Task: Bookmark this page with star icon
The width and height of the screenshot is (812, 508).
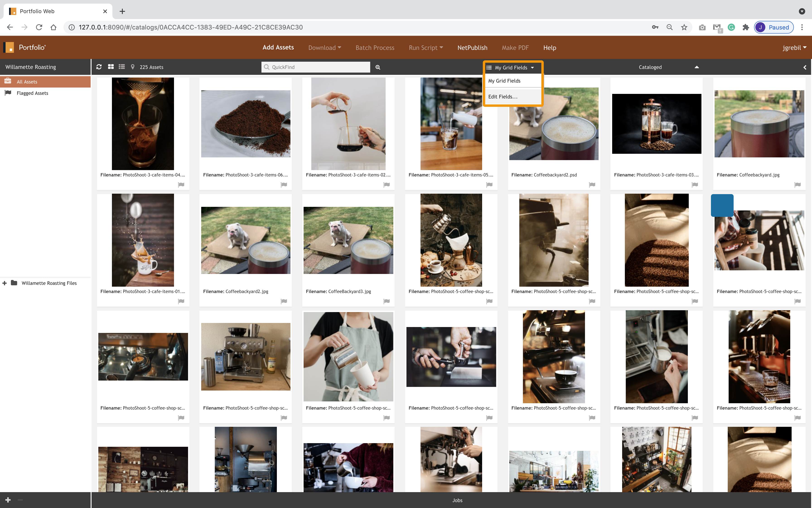Action: tap(684, 27)
